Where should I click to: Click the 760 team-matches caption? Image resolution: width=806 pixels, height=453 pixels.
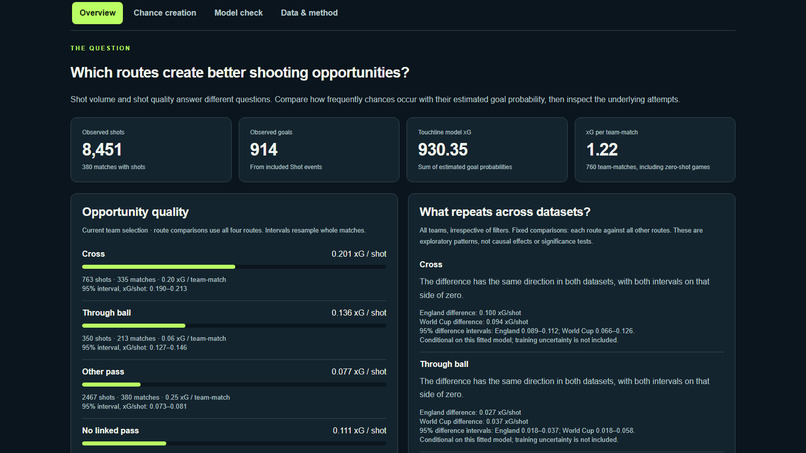point(648,167)
